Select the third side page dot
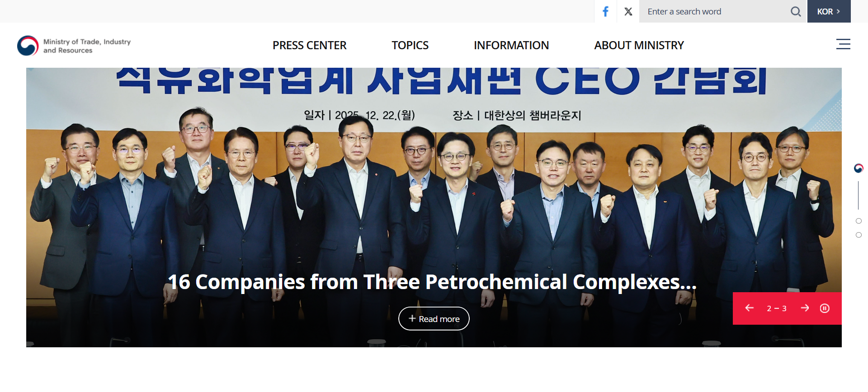Image resolution: width=868 pixels, height=392 pixels. pos(859,235)
